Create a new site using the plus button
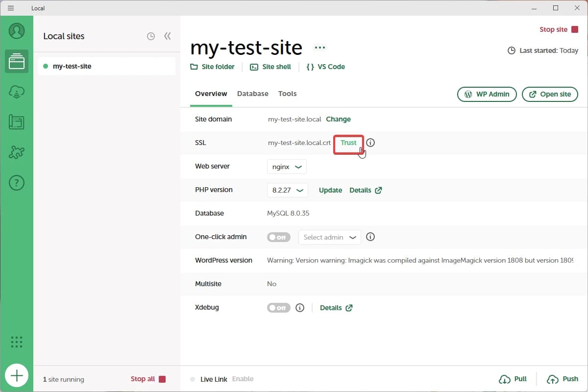The height and width of the screenshot is (392, 588). point(17,375)
